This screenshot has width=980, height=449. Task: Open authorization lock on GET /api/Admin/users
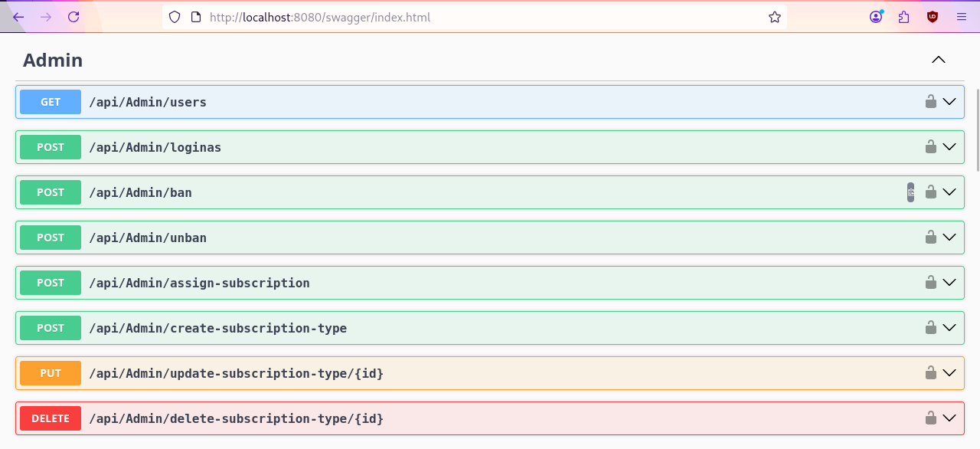[x=931, y=101]
